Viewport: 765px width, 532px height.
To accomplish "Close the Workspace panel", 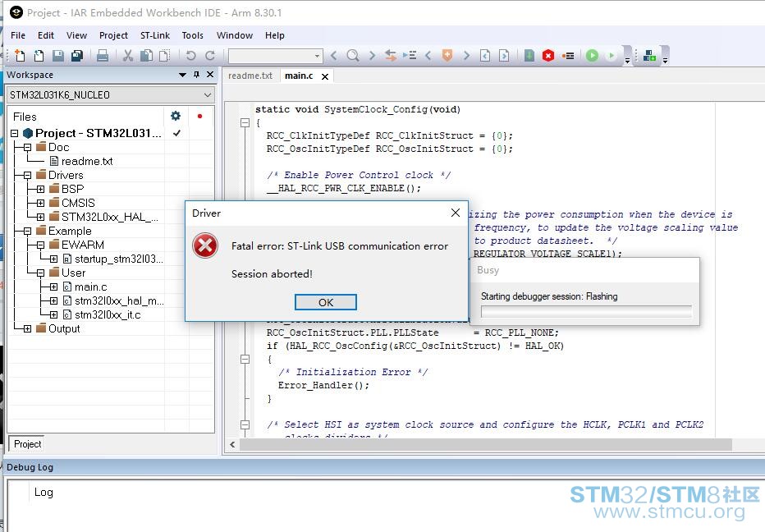I will (210, 75).
